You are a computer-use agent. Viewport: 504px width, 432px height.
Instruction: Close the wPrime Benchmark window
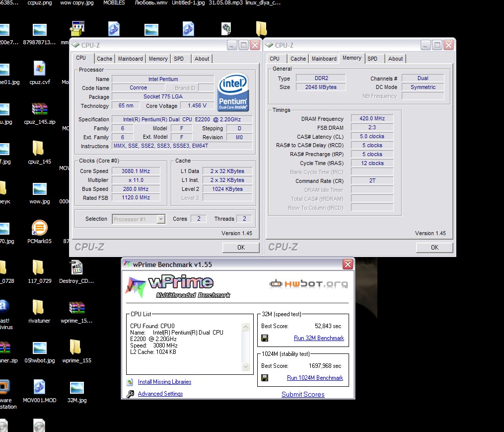348,264
